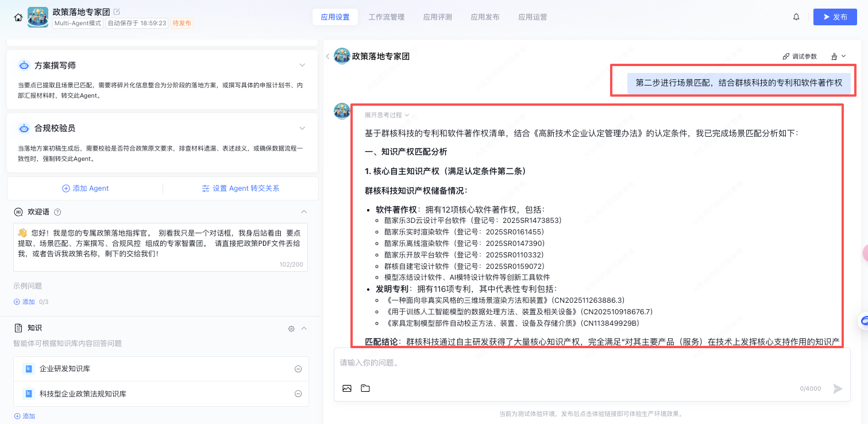
Task: Click the edit icon beside 政策落地专家团 title
Action: point(117,11)
